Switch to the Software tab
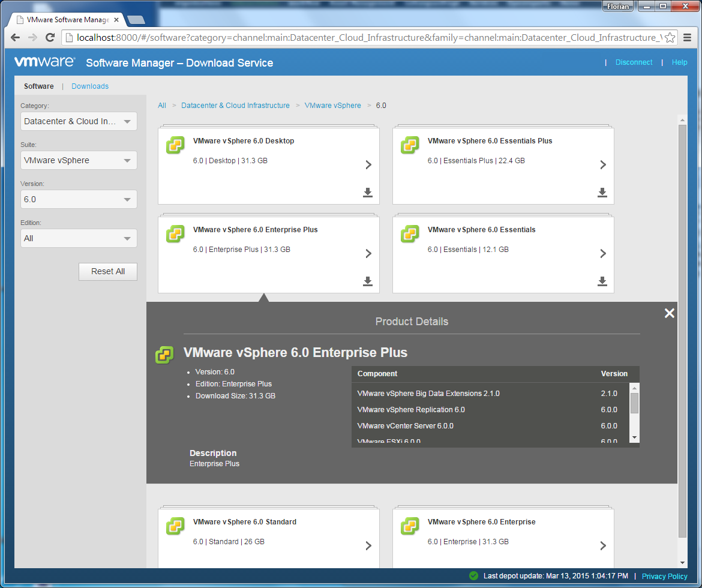The image size is (702, 588). (x=39, y=86)
